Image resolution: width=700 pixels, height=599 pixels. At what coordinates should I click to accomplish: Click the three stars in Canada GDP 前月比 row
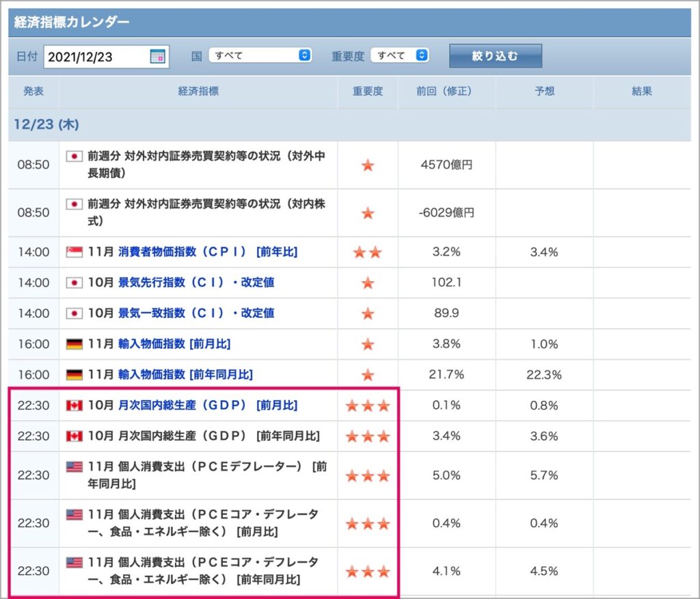coord(367,405)
